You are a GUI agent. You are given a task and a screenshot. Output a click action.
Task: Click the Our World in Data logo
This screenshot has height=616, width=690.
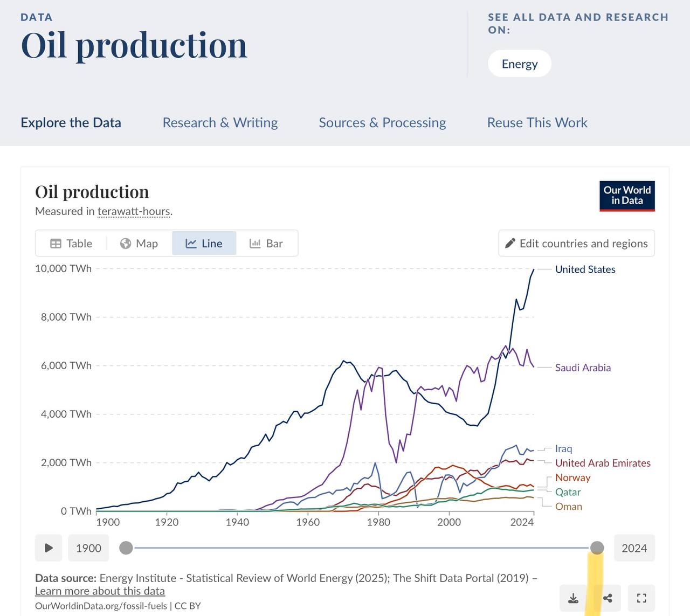627,196
